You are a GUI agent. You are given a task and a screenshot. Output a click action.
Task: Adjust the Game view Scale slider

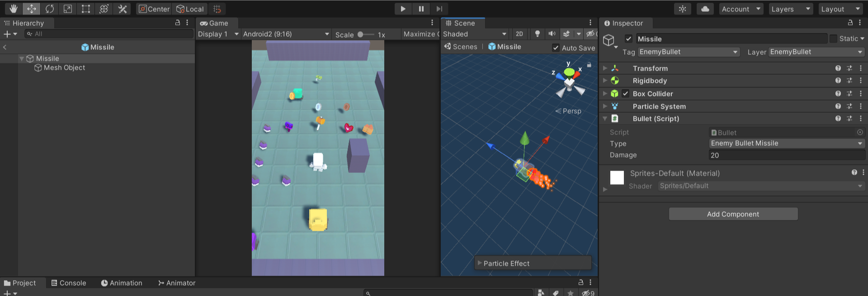tap(365, 34)
